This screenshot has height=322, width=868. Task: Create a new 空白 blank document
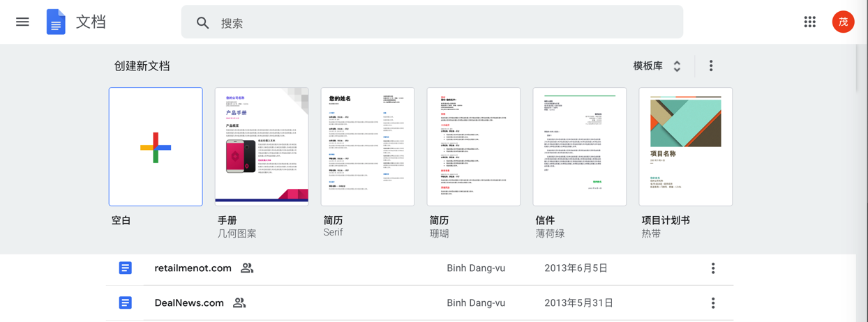[156, 146]
